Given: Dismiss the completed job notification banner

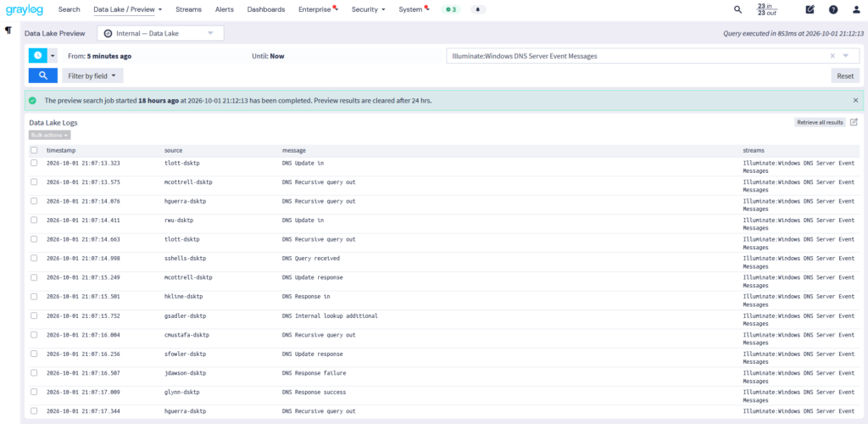Looking at the screenshot, I should click(855, 100).
